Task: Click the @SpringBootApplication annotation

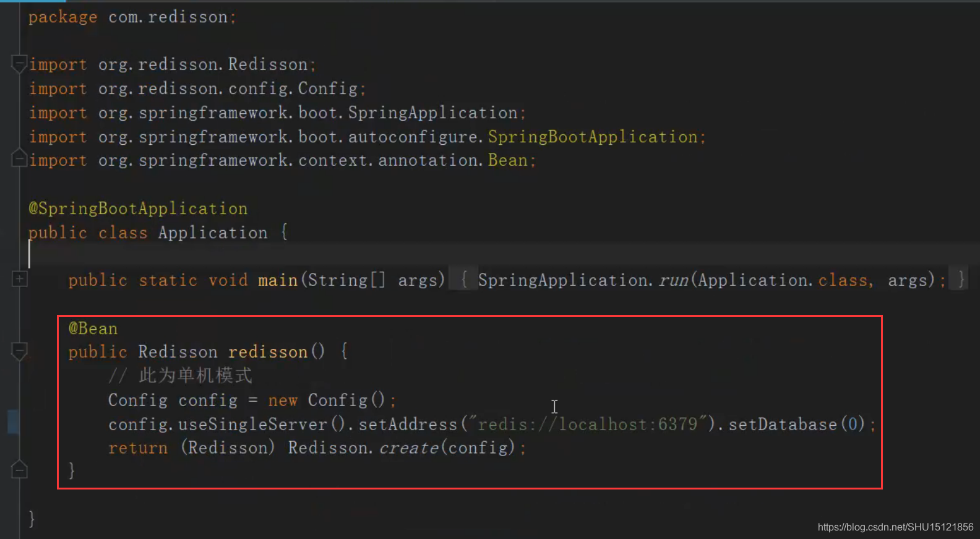Action: (x=138, y=209)
